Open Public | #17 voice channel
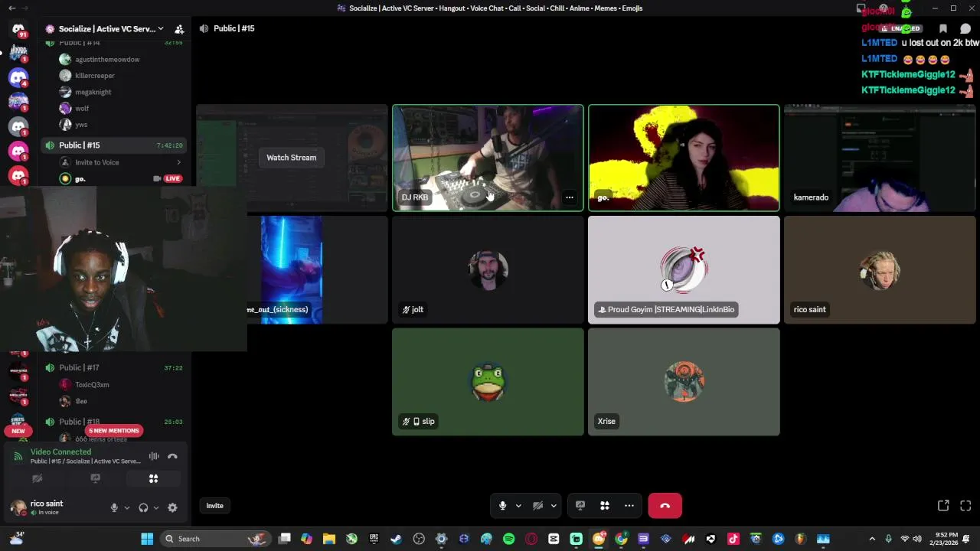Screen dimensions: 980x551 pyautogui.click(x=114, y=367)
